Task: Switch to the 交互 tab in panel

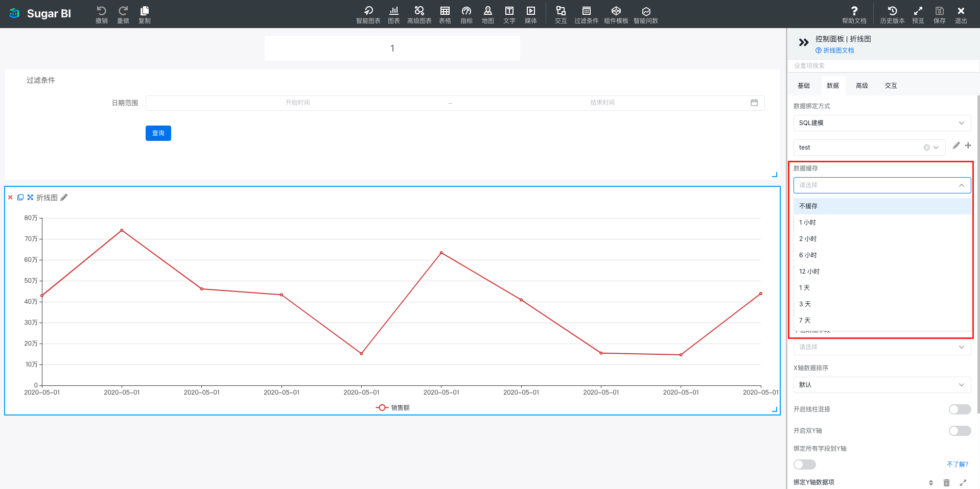Action: [891, 86]
